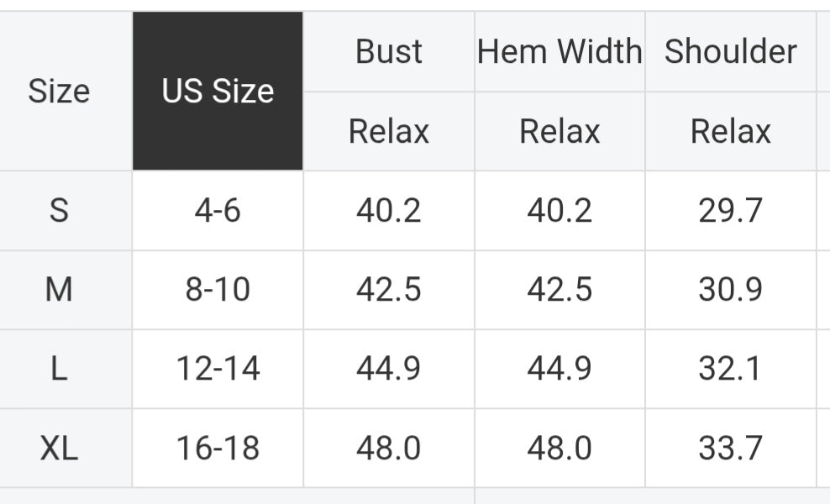The width and height of the screenshot is (830, 504).
Task: Click the Relax label under Shoulder
Action: 731,131
